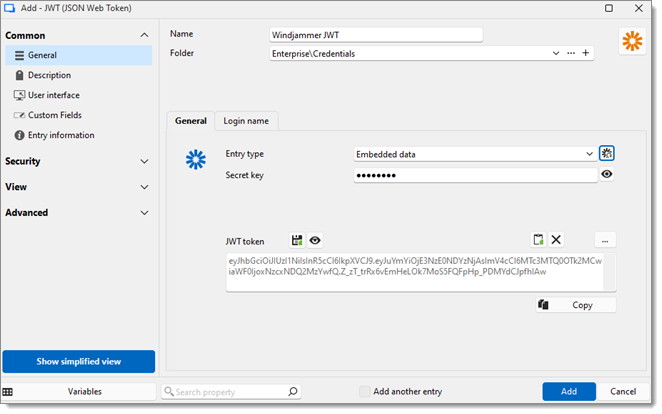Click the orange entry icon at top right
The height and width of the screenshot is (414, 662).
tap(632, 41)
